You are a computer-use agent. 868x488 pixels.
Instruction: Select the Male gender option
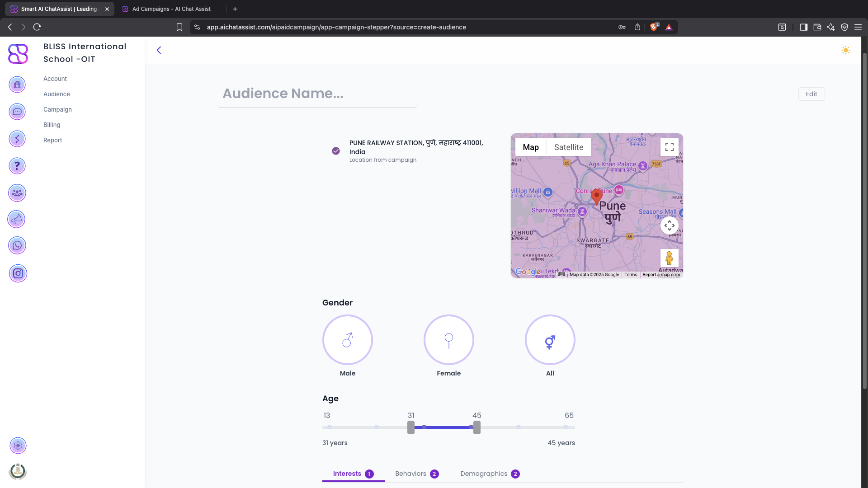tap(347, 340)
